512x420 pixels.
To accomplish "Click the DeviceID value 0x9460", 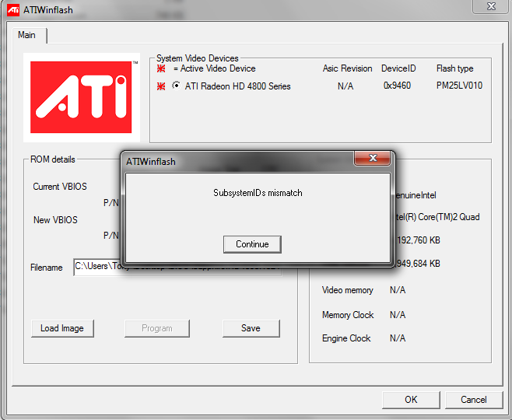I will pos(397,86).
